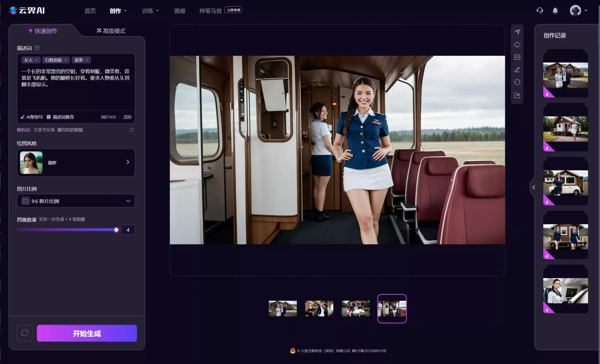Expand the 摄影 drawing style selector
Image resolution: width=600 pixels, height=364 pixels.
[76, 162]
